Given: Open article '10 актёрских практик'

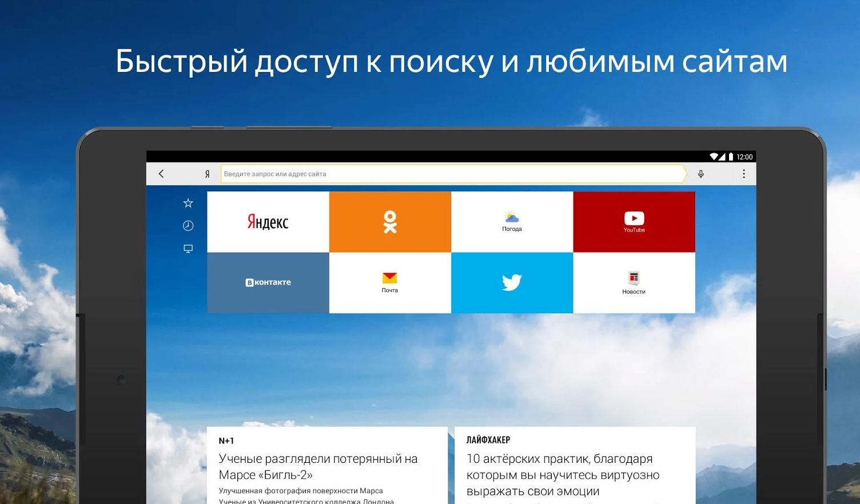Looking at the screenshot, I should click(x=563, y=475).
